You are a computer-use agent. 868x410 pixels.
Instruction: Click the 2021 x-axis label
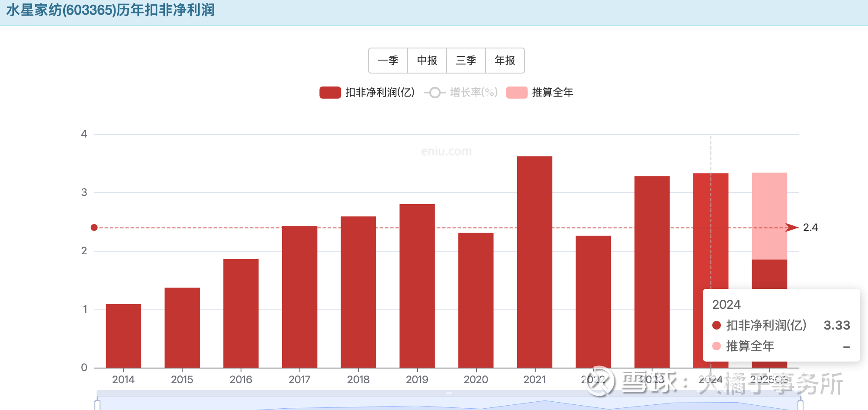pyautogui.click(x=535, y=380)
